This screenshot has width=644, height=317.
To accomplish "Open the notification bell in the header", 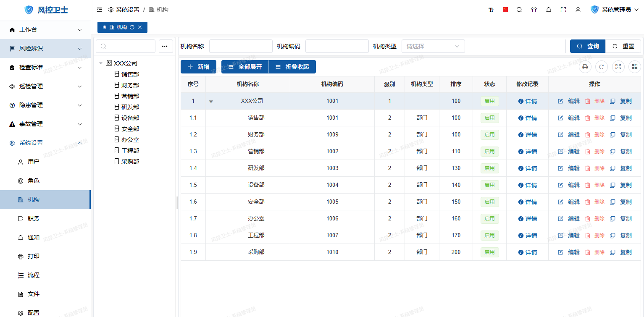I will pos(549,10).
